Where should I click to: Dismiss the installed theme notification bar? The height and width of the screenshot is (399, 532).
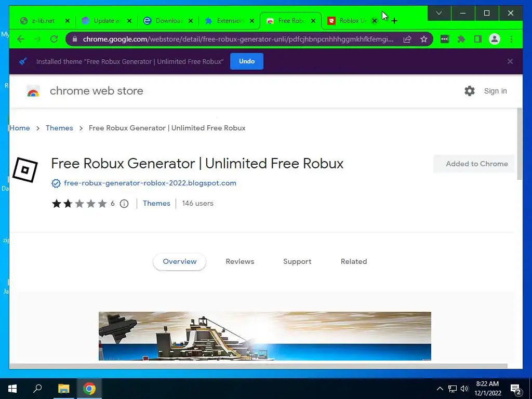coord(510,61)
